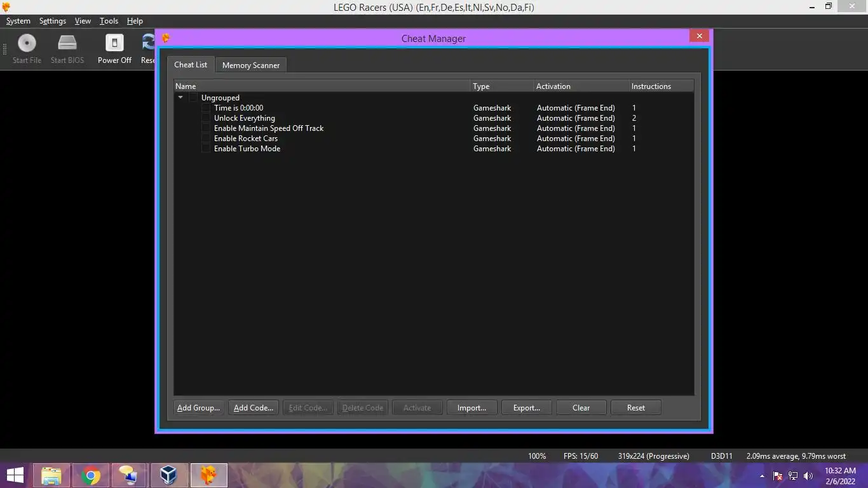
Task: Switch to the Memory Scanner tab
Action: [251, 65]
